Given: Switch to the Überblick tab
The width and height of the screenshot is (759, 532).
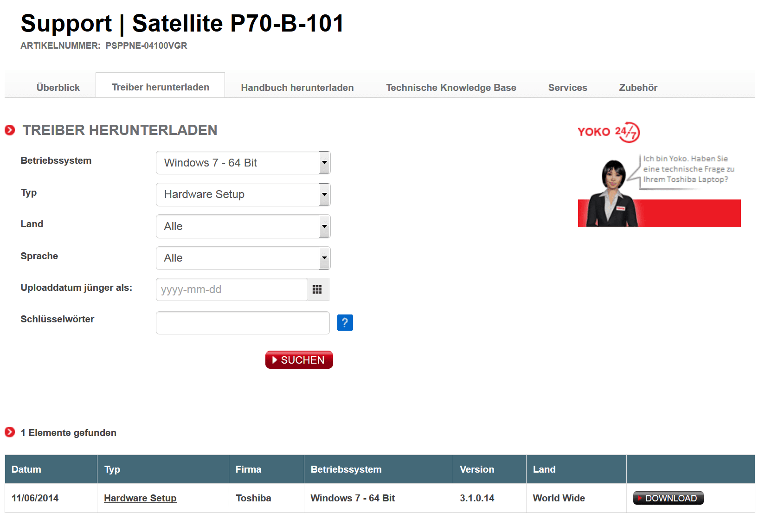Looking at the screenshot, I should tap(58, 88).
